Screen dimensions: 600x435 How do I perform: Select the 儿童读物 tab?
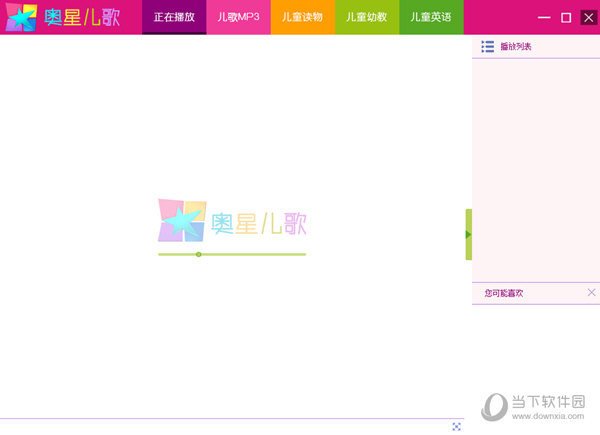303,17
